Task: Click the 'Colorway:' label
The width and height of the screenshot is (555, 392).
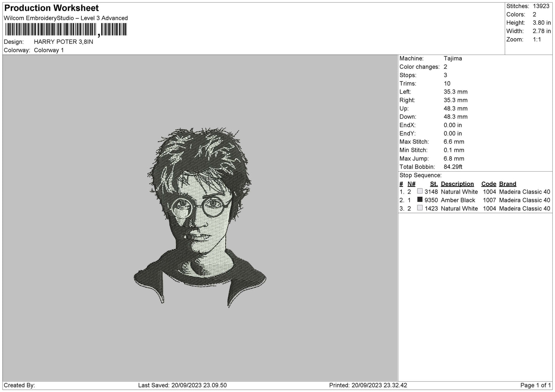Action: pos(17,50)
